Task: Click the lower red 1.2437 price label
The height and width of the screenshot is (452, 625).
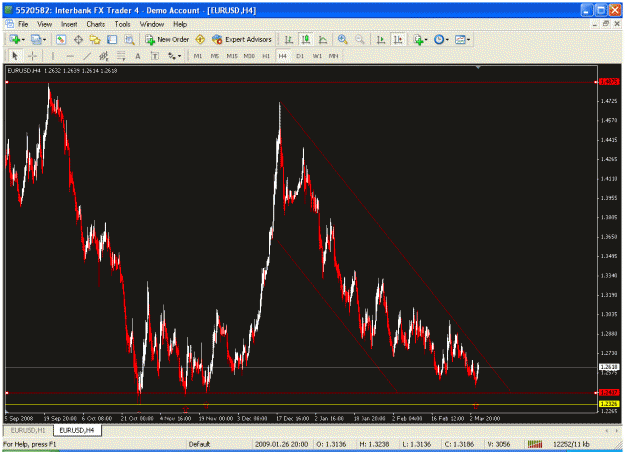Action: [x=609, y=392]
